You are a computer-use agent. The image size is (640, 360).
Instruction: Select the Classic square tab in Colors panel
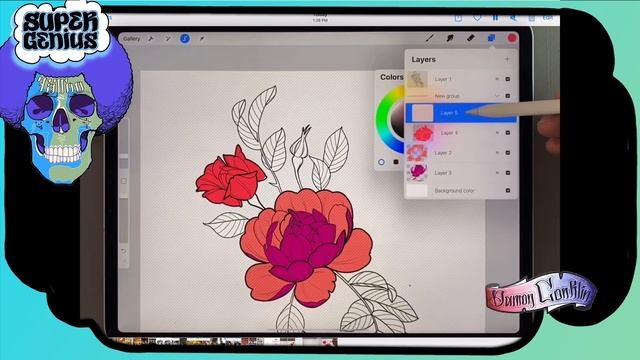396,162
